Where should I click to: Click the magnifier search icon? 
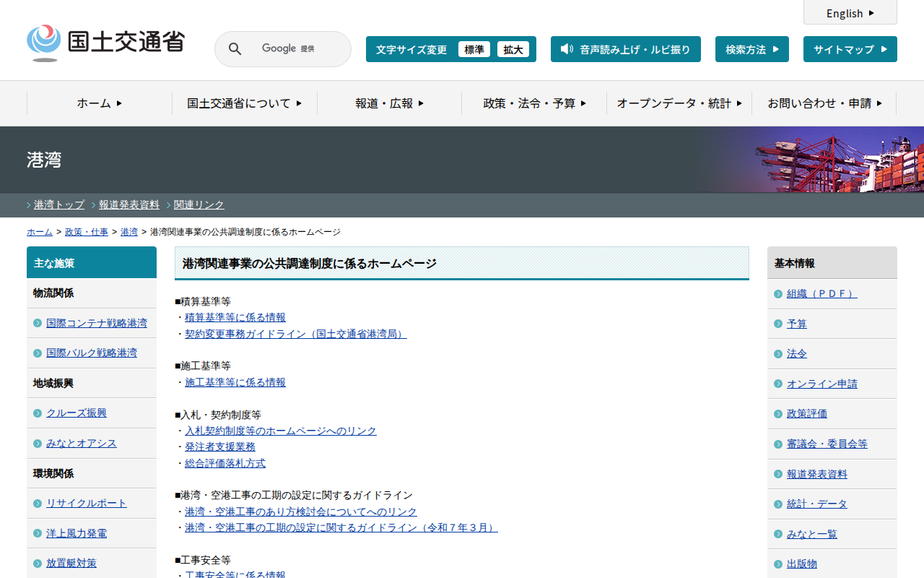[x=235, y=49]
